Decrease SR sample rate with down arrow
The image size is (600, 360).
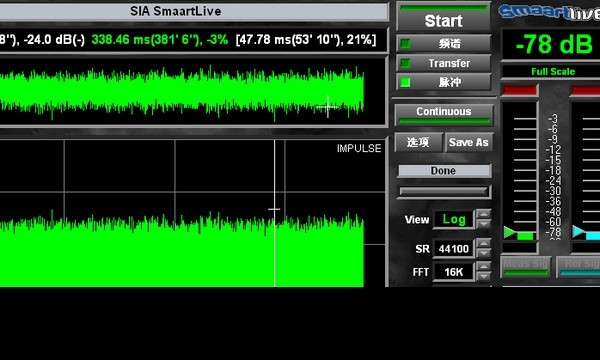click(x=484, y=253)
